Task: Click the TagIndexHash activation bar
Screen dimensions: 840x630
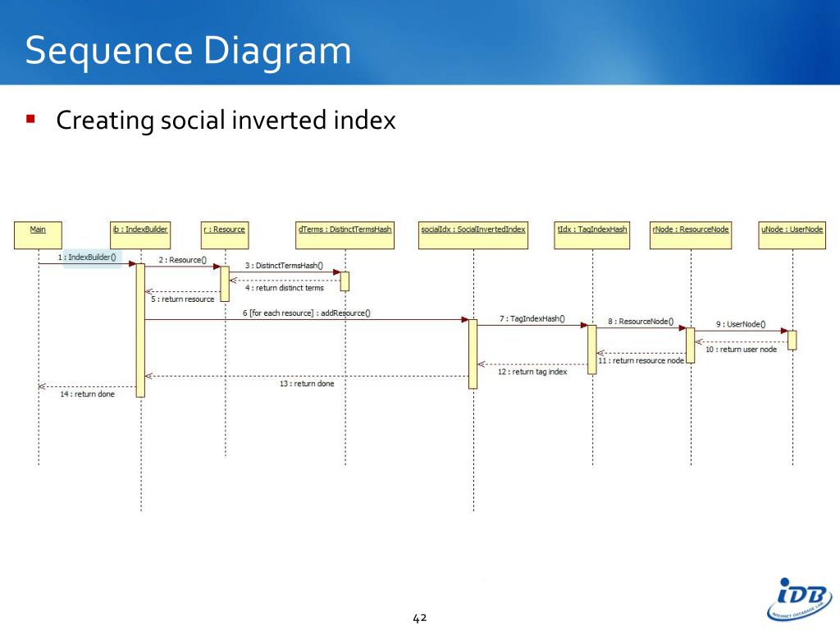Action: (x=592, y=349)
